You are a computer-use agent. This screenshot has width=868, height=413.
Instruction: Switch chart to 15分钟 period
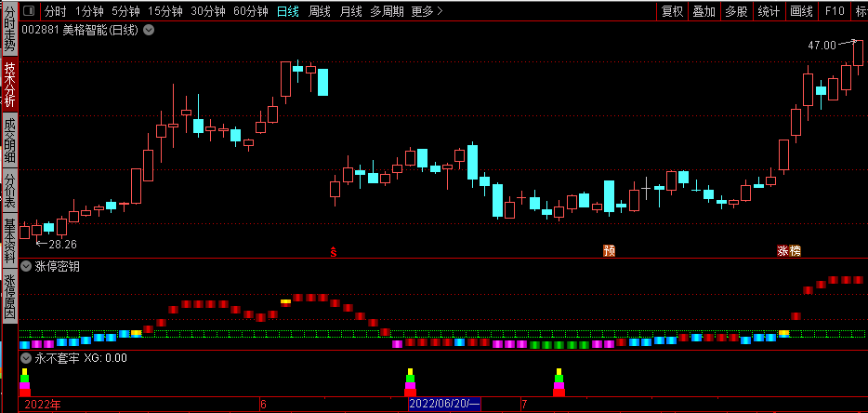click(165, 11)
